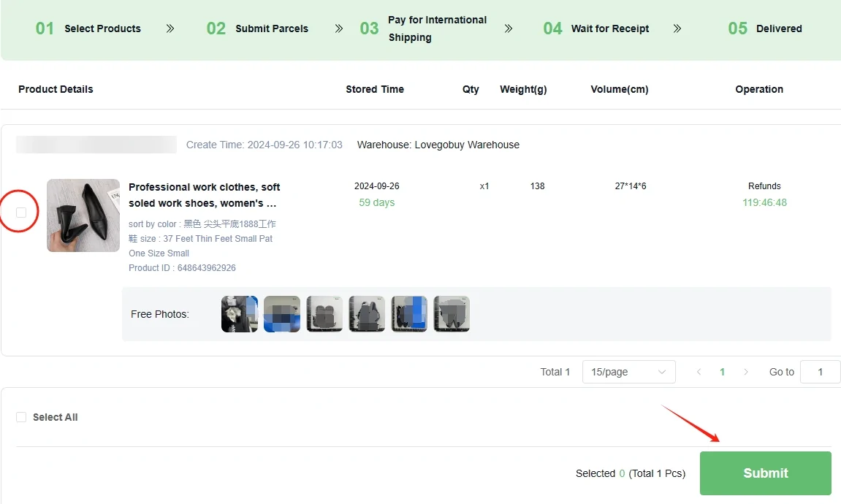Image resolution: width=841 pixels, height=504 pixels.
Task: Tick the checkbox for the work shoes product
Action: click(x=21, y=213)
